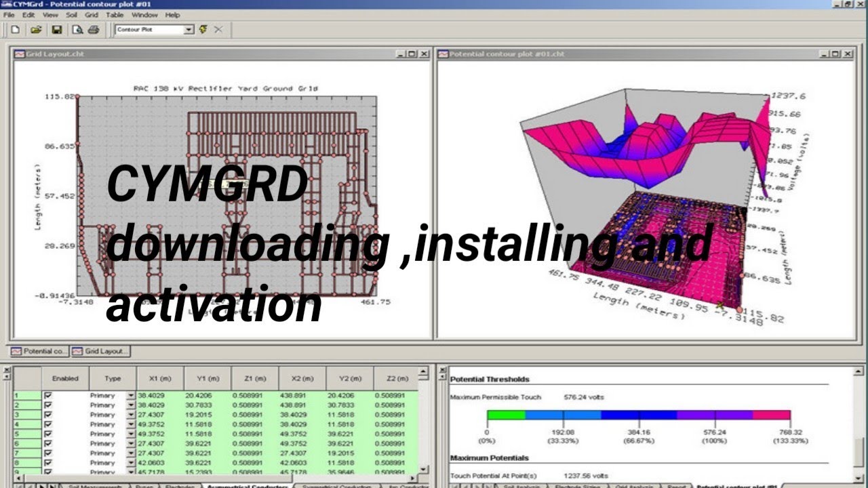Viewport: 868px width, 488px height.
Task: Open Print Preview from toolbar
Action: 77,30
